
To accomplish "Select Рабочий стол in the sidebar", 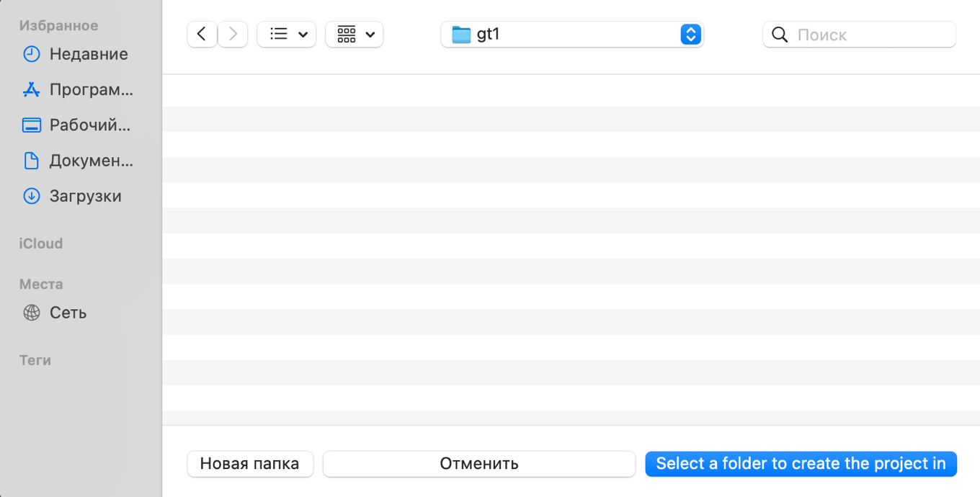I will [x=89, y=125].
